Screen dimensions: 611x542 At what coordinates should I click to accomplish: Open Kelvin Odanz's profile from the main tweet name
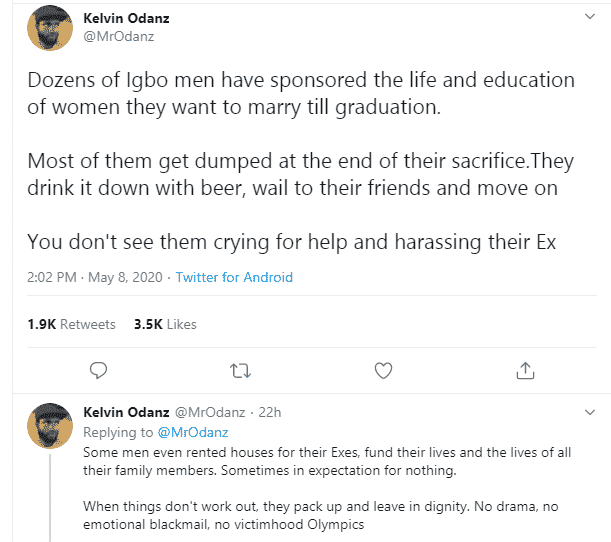point(125,17)
